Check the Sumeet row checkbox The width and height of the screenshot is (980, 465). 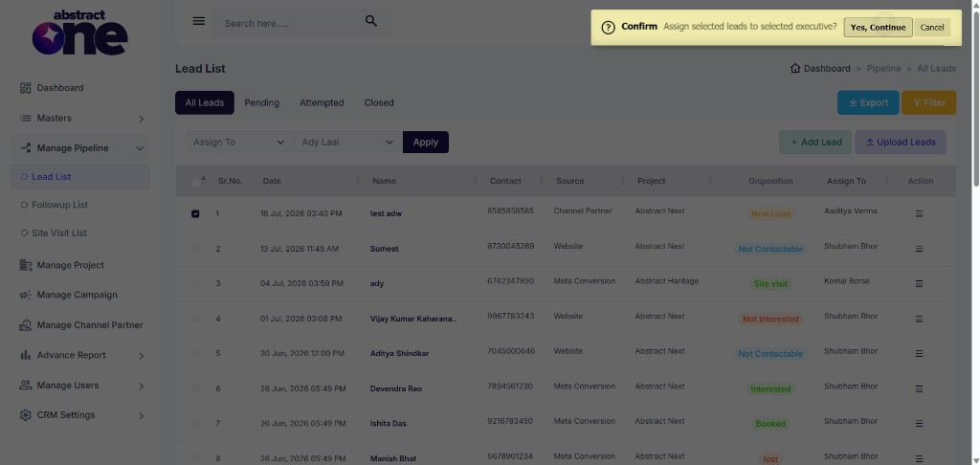point(195,249)
